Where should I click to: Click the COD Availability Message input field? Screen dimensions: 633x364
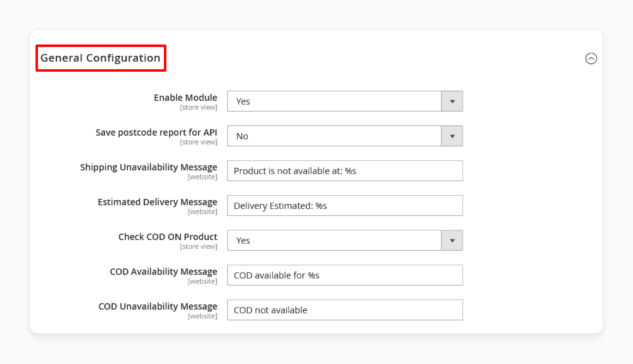click(x=345, y=275)
